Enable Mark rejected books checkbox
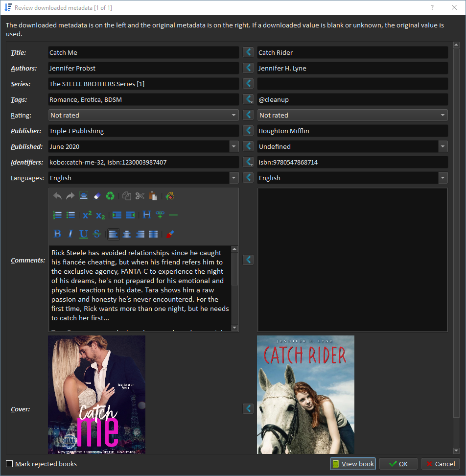 (9, 464)
